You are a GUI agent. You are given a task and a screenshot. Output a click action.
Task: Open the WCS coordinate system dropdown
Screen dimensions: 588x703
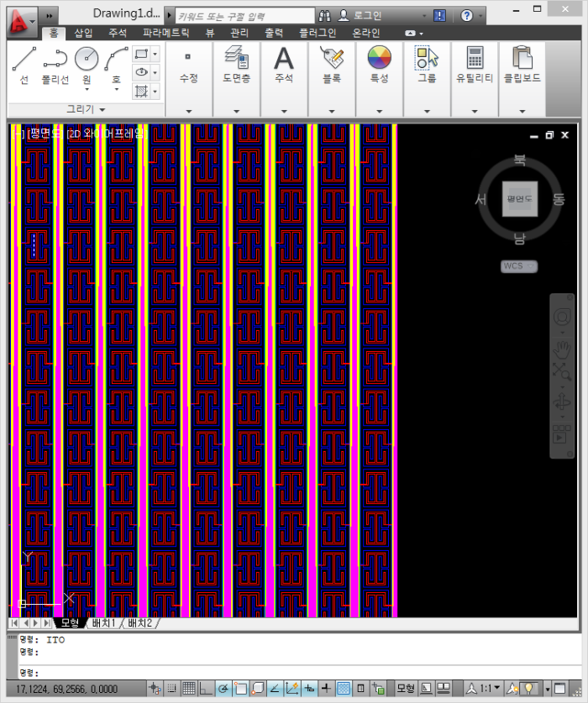[x=519, y=266]
